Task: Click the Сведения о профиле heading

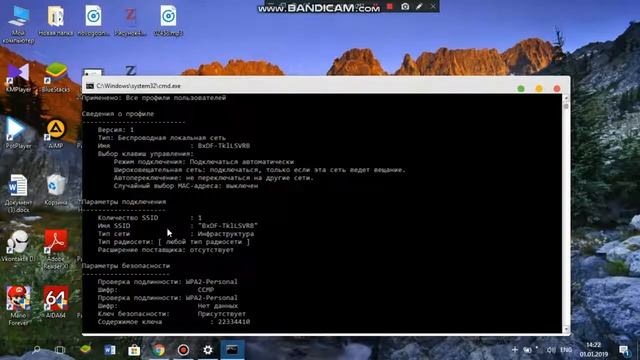Action: pos(118,114)
